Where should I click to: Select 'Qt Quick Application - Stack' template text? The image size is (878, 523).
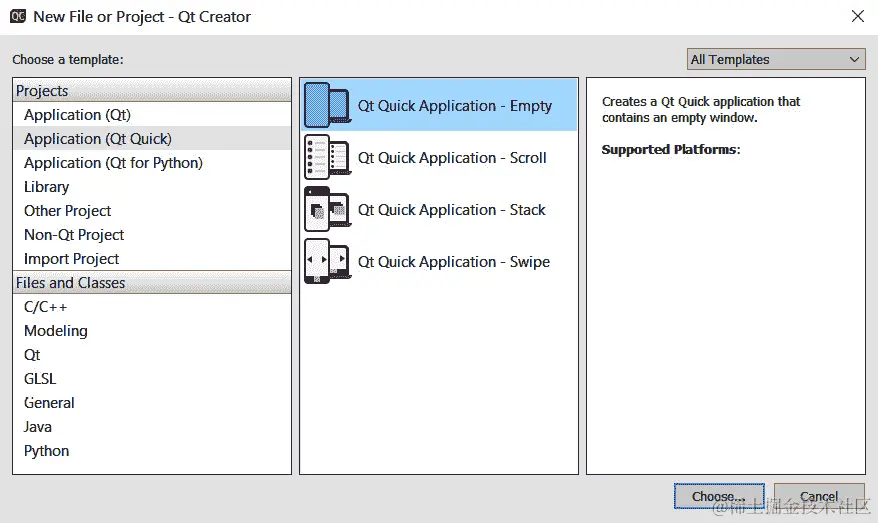(451, 210)
